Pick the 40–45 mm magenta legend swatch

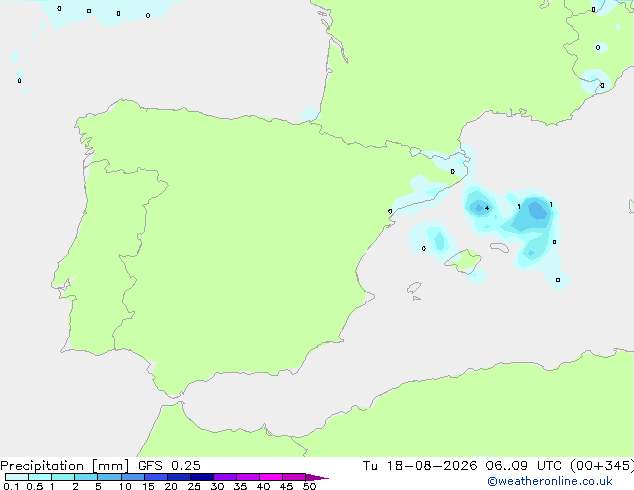click(x=271, y=477)
